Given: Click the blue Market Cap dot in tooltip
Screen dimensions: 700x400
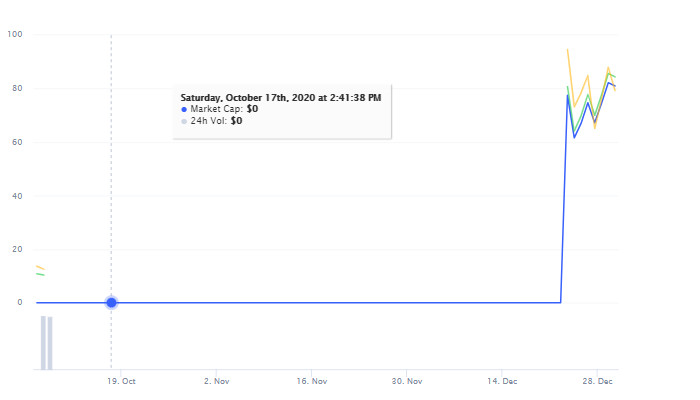Looking at the screenshot, I should [184, 109].
